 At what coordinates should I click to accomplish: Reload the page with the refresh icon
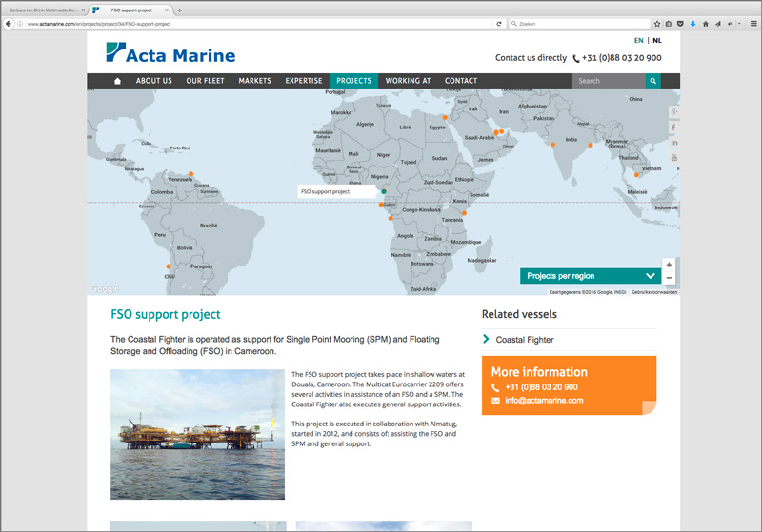point(498,23)
